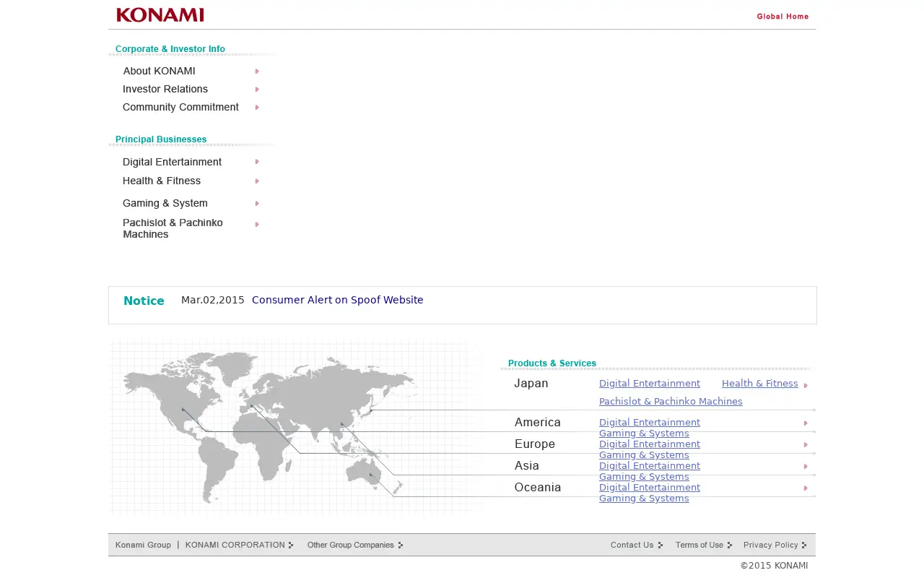Click the world map image
Viewport: 924px width, 578px height.
tap(292, 428)
